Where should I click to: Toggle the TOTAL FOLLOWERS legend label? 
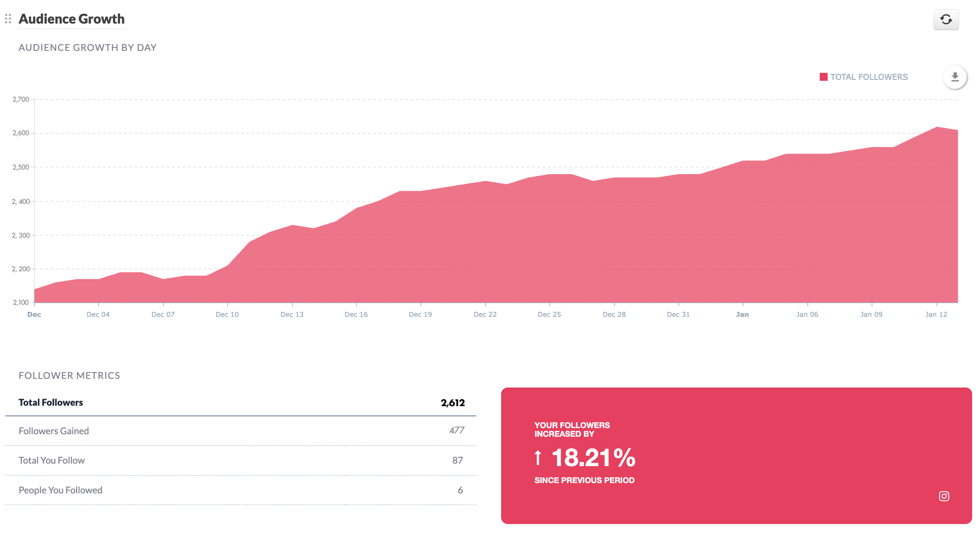869,77
